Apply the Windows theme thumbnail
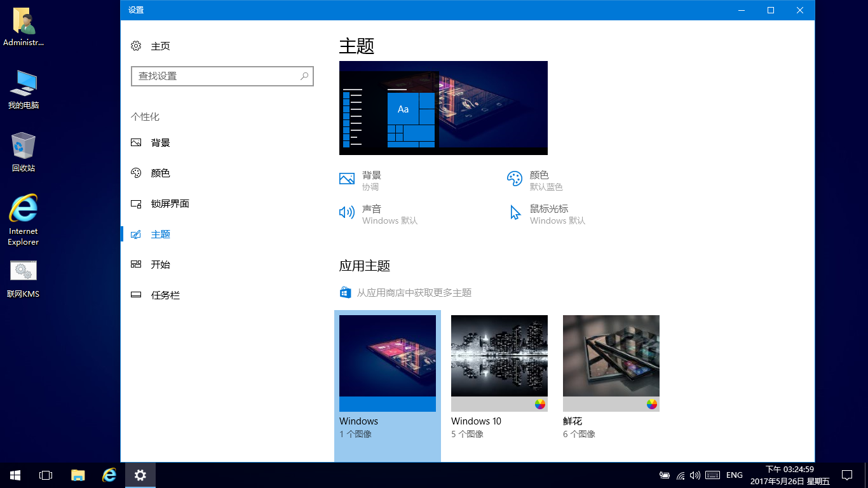The height and width of the screenshot is (488, 868). (x=388, y=363)
